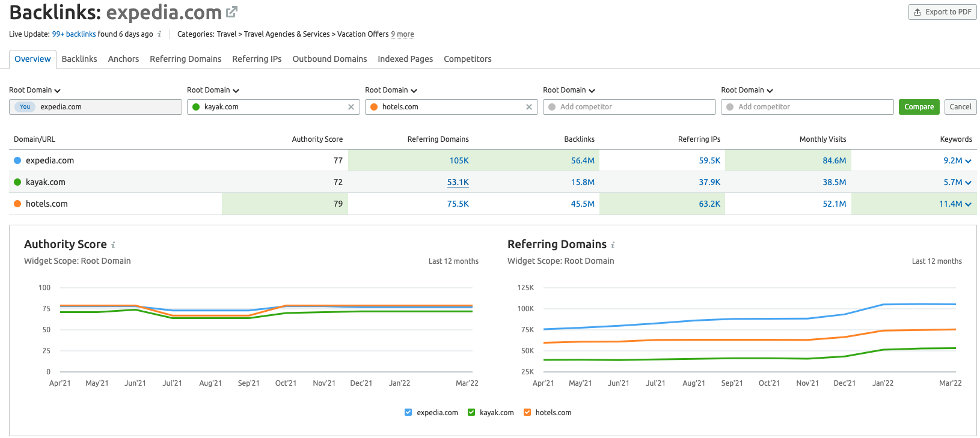The height and width of the screenshot is (438, 980).
Task: Go to the Referring Domains tab
Action: click(x=185, y=59)
